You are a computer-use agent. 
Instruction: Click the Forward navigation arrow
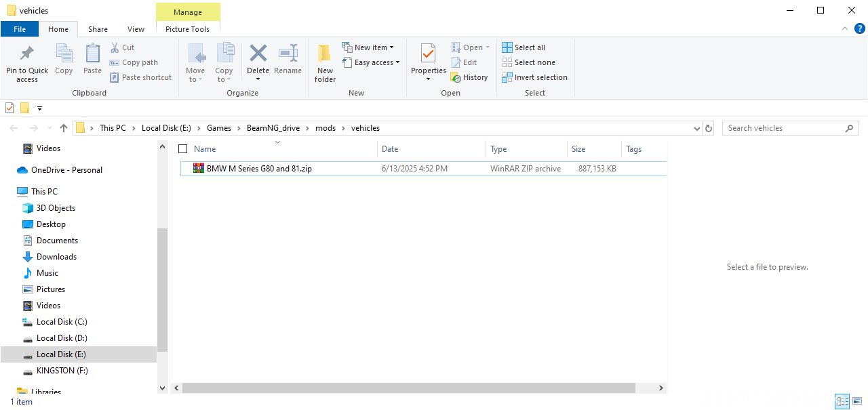point(33,128)
